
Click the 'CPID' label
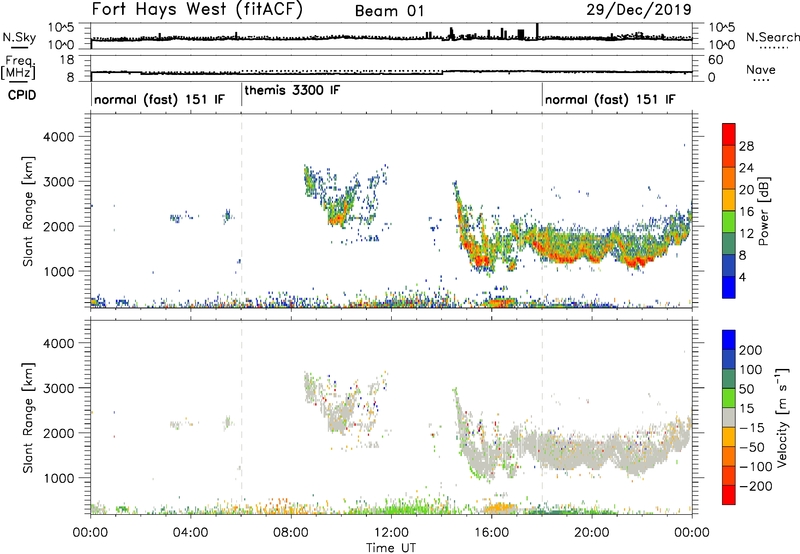click(x=22, y=95)
